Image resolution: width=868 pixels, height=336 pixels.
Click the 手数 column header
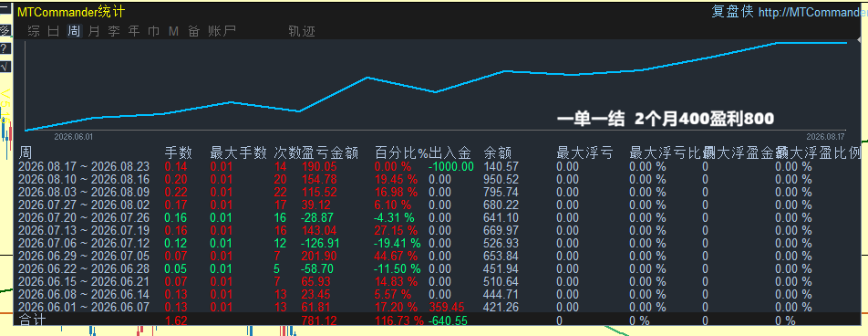179,153
